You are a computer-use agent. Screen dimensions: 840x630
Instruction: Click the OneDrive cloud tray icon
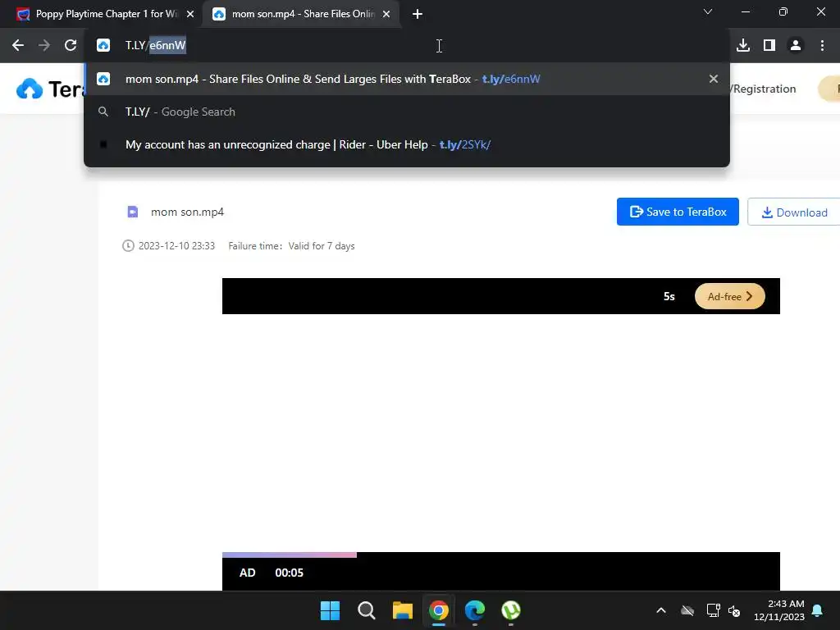pyautogui.click(x=687, y=610)
